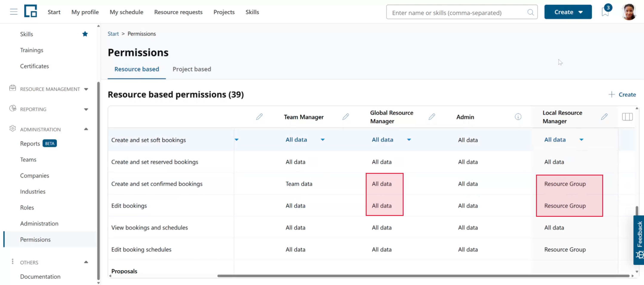644x285 pixels.
Task: Expand the Reporting section arrow
Action: pos(86,109)
